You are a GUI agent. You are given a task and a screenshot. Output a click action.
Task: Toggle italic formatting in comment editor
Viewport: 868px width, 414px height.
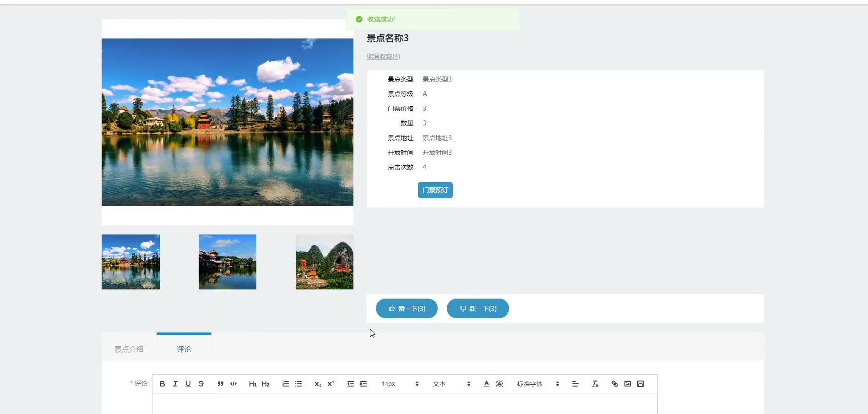tap(175, 384)
